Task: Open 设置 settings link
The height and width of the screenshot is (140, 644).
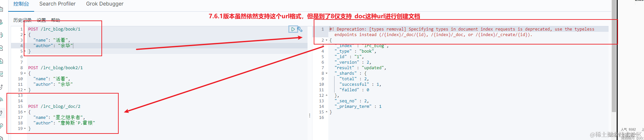Action: point(41,20)
